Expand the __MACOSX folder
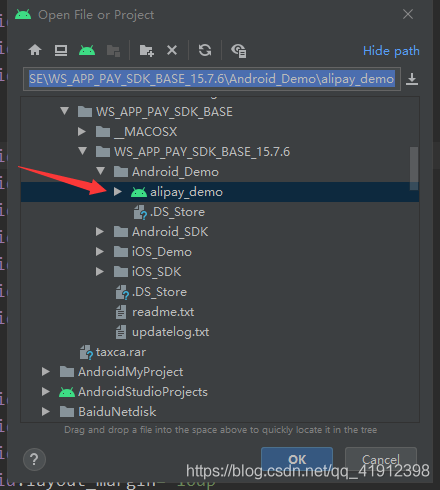Image resolution: width=440 pixels, height=490 pixels. 82,132
